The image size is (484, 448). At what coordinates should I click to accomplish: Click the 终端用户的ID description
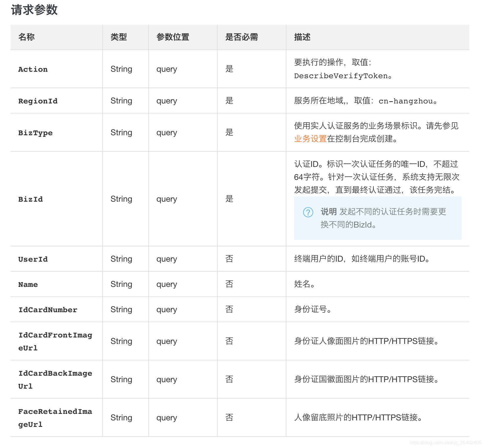[362, 259]
